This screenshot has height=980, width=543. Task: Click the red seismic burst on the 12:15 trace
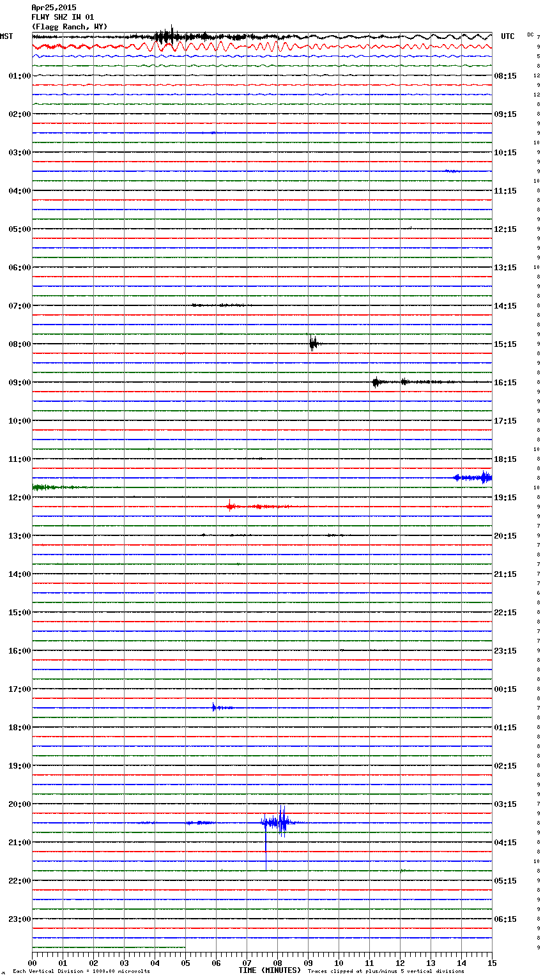coord(232,506)
